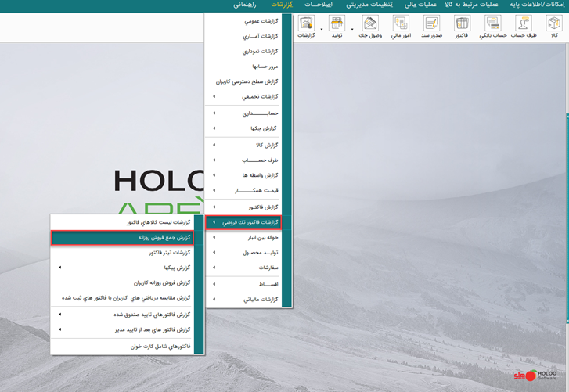The height and width of the screenshot is (392, 569).
Task: Expand گزارش فاکتورهای تایید صندوق شده
Action: pyautogui.click(x=122, y=315)
